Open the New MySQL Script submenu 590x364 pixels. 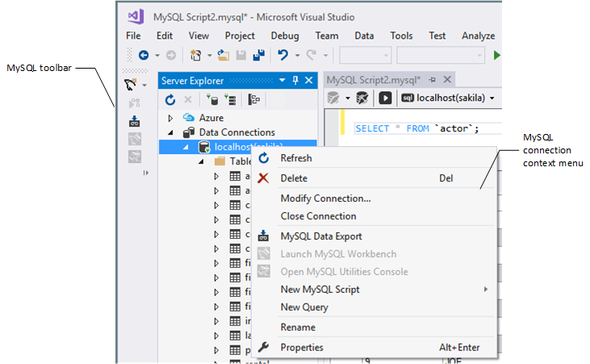pyautogui.click(x=375, y=290)
